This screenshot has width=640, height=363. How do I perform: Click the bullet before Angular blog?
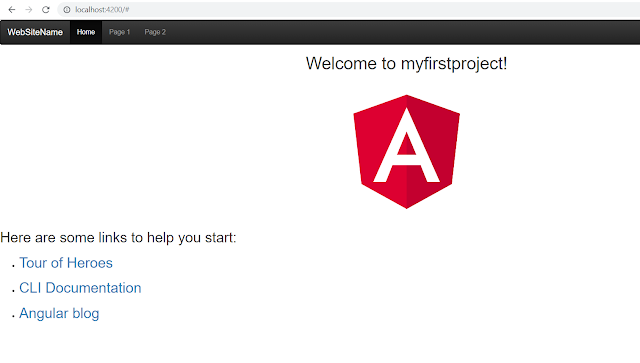13,316
